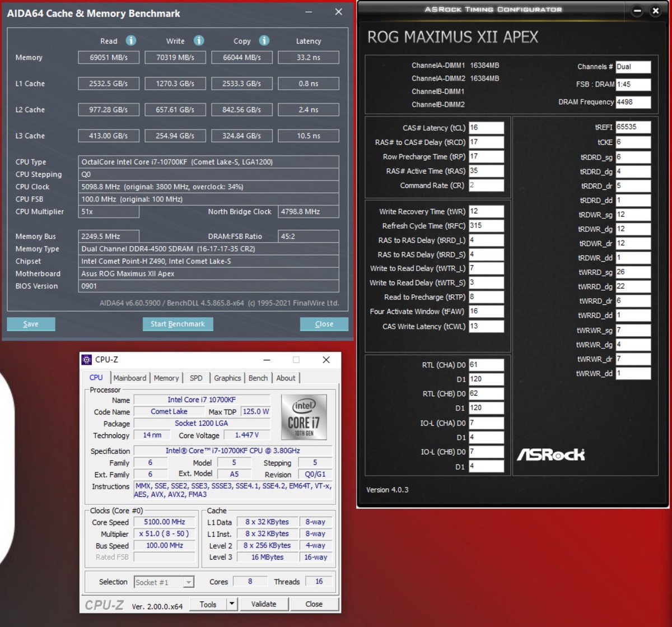Screen dimensions: 672x627
Task: Click the Motherboard Asus ROG Maximus XII Apex field
Action: point(208,273)
